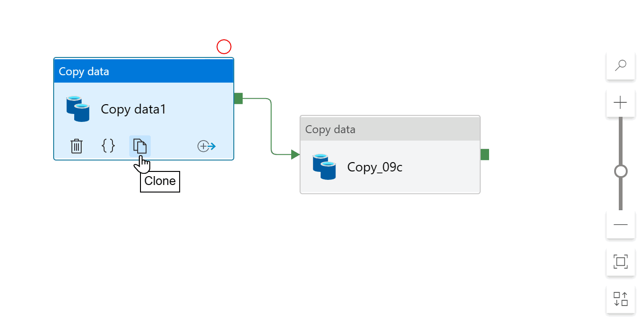Click the zoom slider handle
The width and height of the screenshot is (644, 327).
point(621,171)
